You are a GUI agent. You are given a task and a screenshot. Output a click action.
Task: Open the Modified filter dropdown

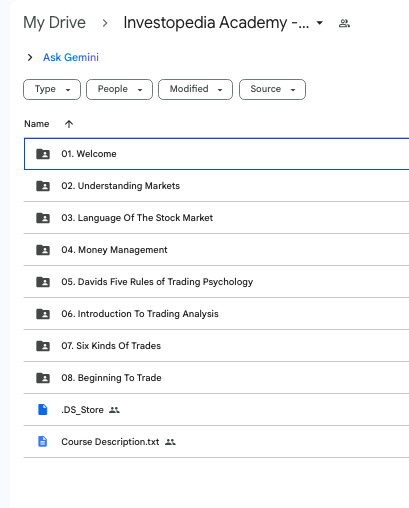(x=195, y=89)
